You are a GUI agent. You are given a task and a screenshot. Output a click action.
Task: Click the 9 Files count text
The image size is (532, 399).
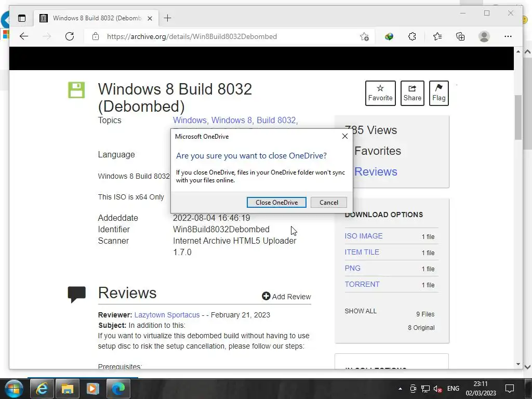click(425, 314)
